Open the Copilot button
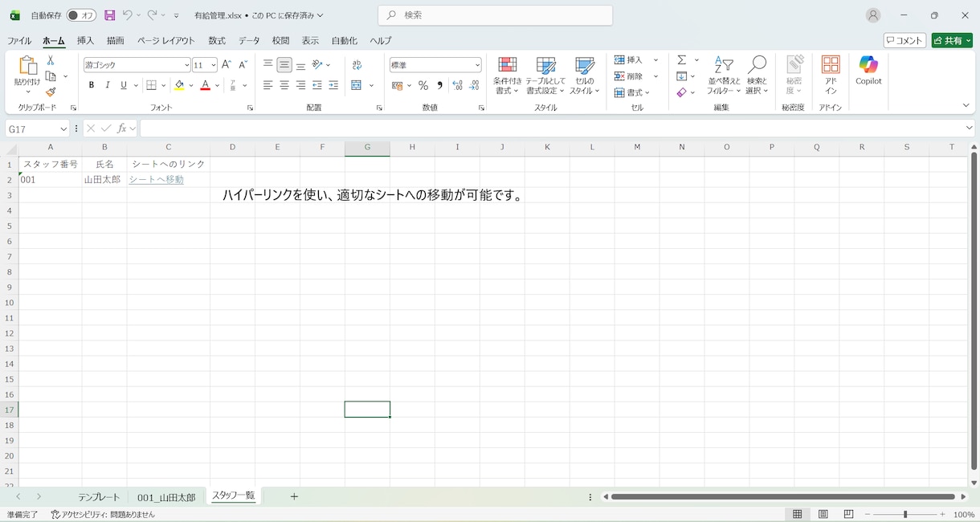The width and height of the screenshot is (980, 522). (x=868, y=71)
